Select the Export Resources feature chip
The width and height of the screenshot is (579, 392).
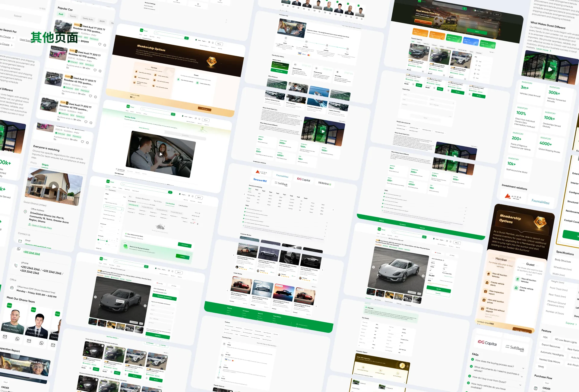click(x=551, y=346)
